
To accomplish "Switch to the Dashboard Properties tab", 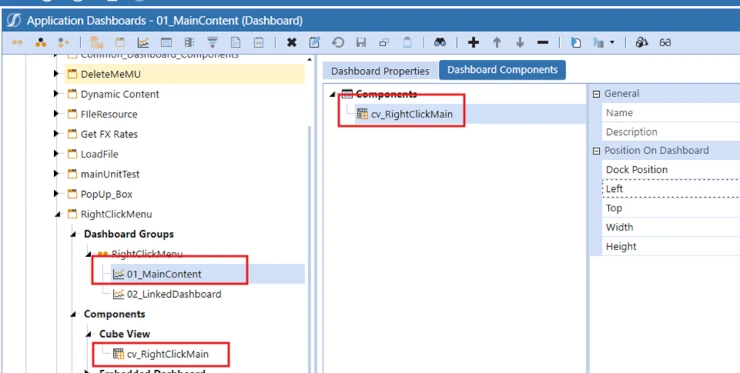I will [380, 71].
